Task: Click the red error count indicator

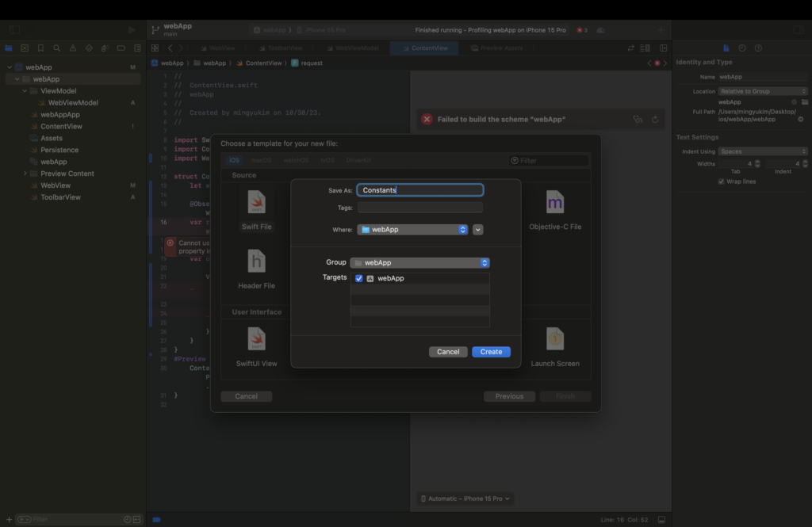Action: (582, 30)
